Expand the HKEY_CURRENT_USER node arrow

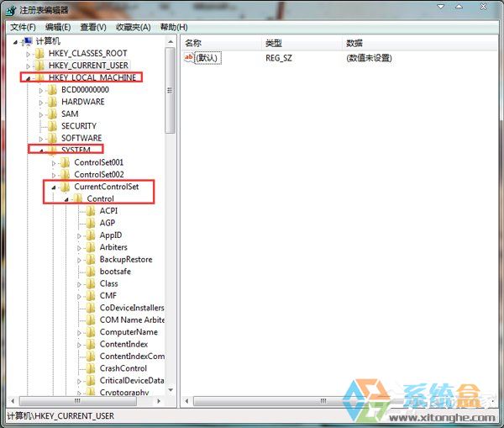pyautogui.click(x=29, y=66)
